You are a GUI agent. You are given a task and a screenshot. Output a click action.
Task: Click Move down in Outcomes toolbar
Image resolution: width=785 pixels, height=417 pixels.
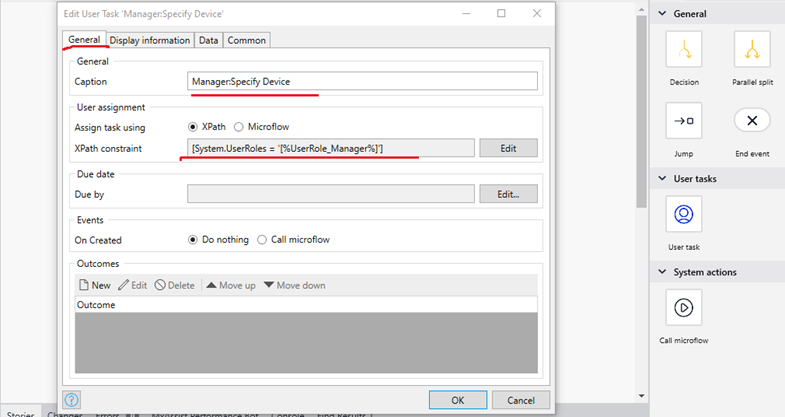pyautogui.click(x=294, y=285)
